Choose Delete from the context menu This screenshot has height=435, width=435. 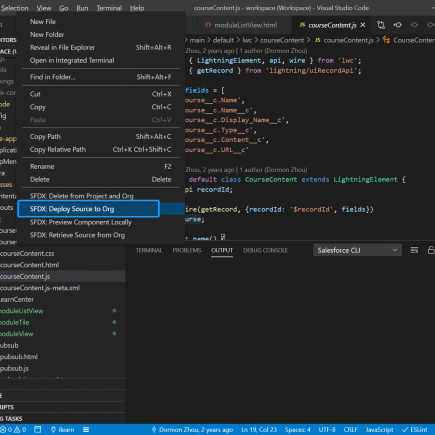point(101,180)
